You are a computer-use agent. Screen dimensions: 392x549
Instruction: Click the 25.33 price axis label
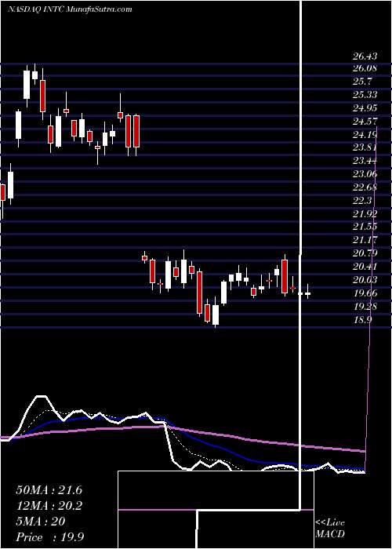tap(365, 95)
